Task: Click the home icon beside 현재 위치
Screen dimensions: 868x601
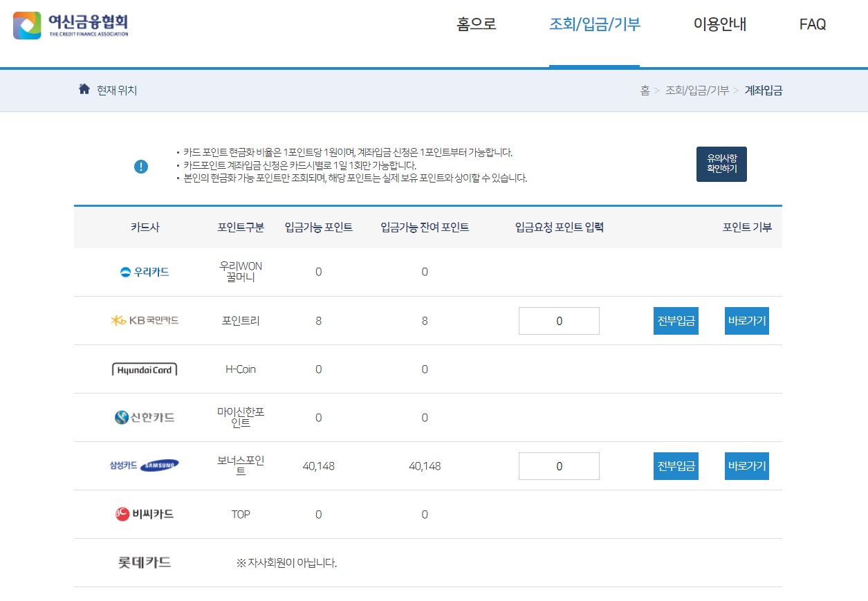Action: click(83, 89)
